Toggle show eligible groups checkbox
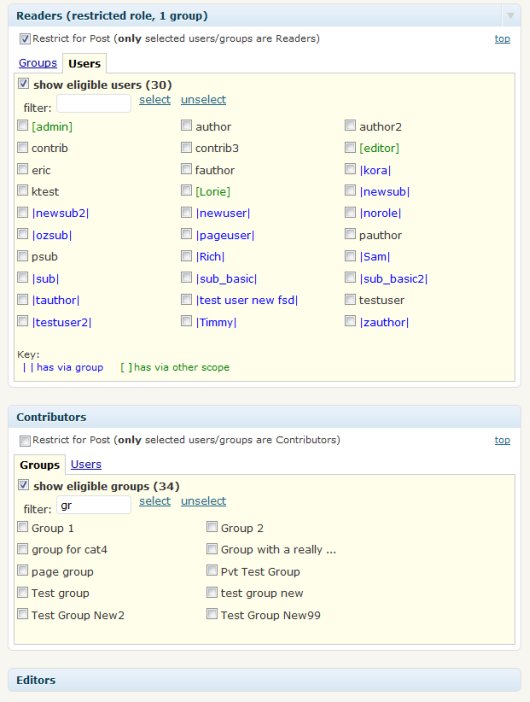Image resolution: width=530 pixels, height=702 pixels. point(23,485)
